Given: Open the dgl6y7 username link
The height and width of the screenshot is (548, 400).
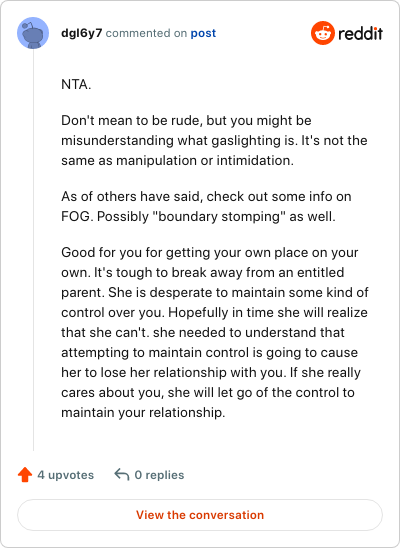Looking at the screenshot, I should [81, 33].
